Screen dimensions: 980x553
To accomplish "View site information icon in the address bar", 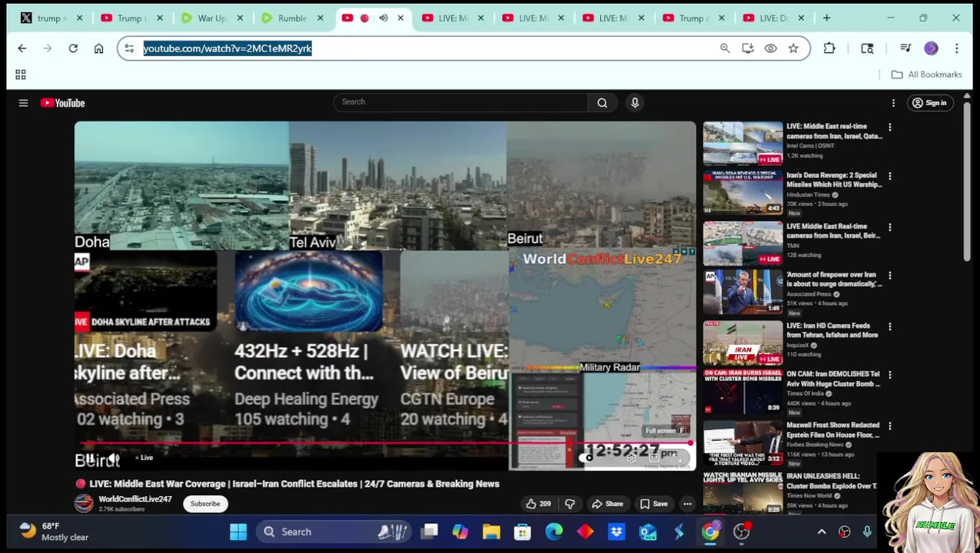I will pyautogui.click(x=130, y=48).
